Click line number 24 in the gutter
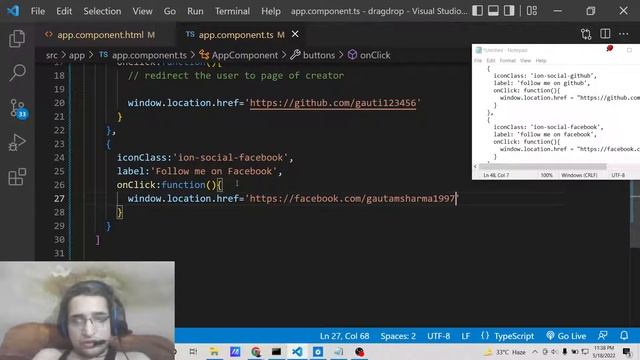 tap(59, 158)
